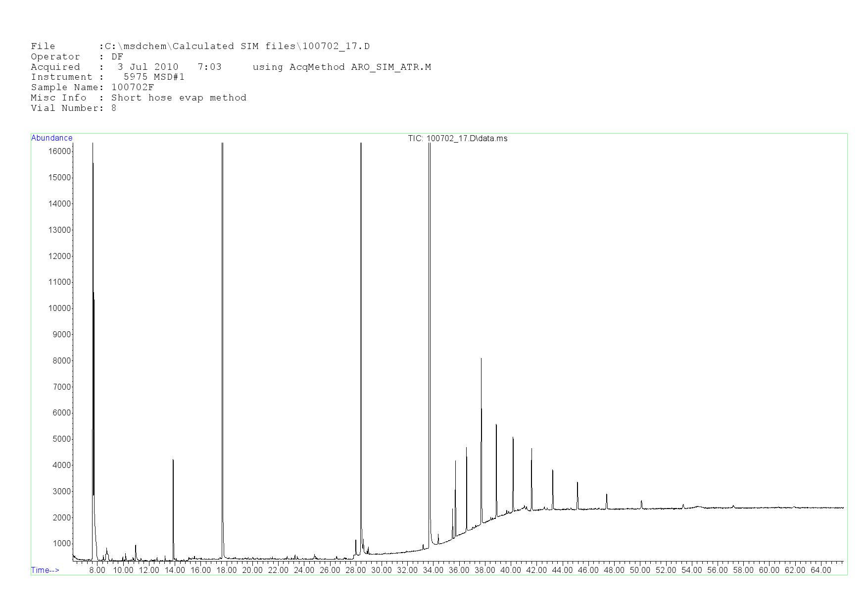The image size is (868, 614).
Task: Select the Sample Name 100702F line
Action: click(92, 87)
